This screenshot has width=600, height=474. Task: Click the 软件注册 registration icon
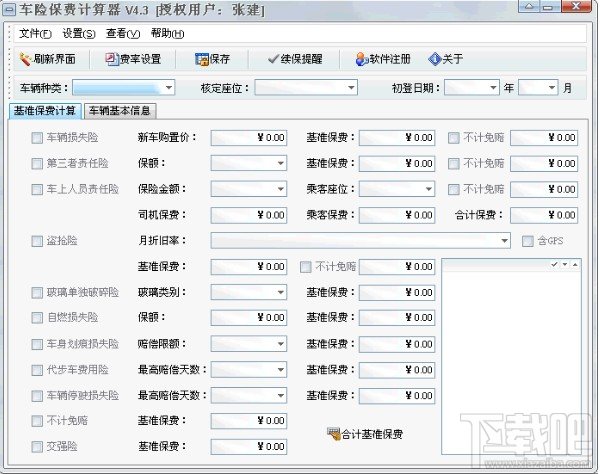362,59
